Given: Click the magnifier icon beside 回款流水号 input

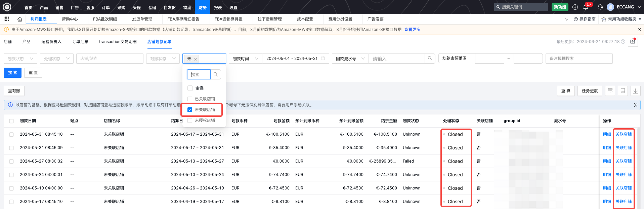Looking at the screenshot, I should click(430, 59).
